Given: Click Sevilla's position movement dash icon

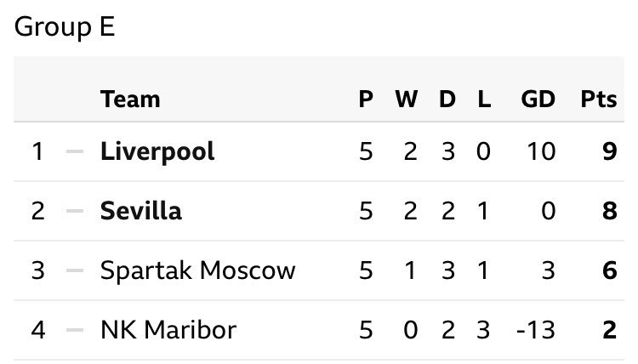Looking at the screenshot, I should pyautogui.click(x=75, y=211).
